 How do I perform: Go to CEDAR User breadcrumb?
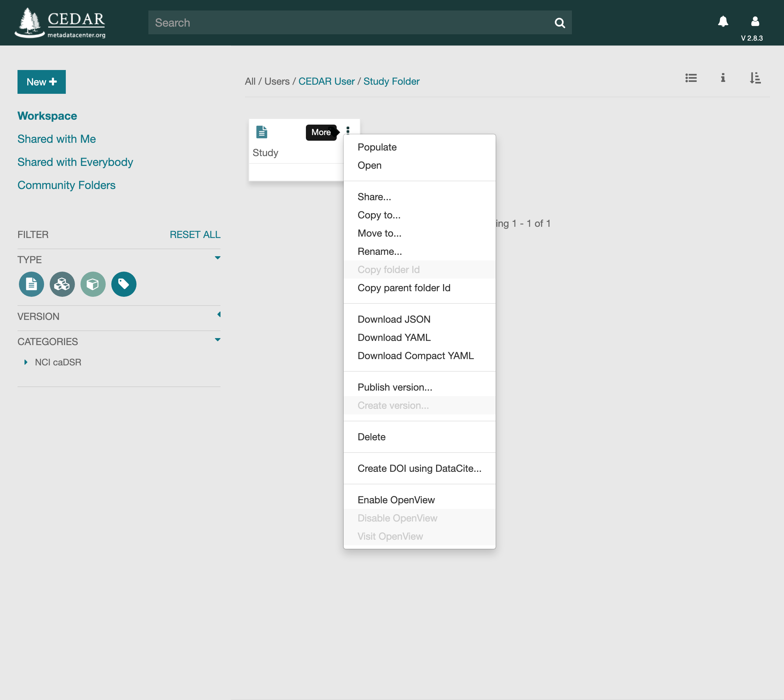coord(326,82)
